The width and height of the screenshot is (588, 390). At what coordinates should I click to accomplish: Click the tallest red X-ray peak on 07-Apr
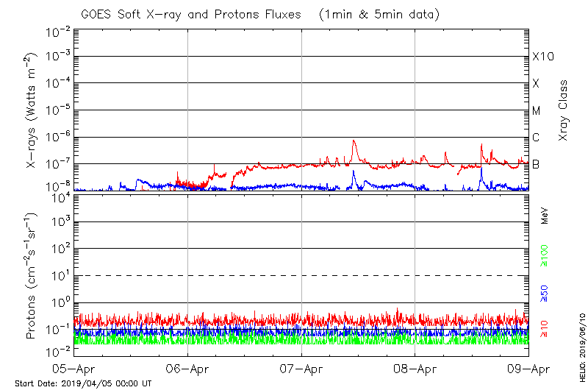point(354,141)
